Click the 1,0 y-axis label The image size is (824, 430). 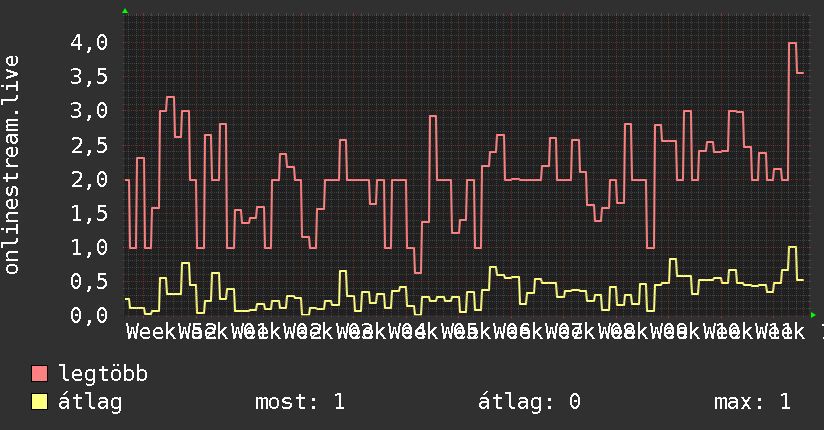(89, 248)
